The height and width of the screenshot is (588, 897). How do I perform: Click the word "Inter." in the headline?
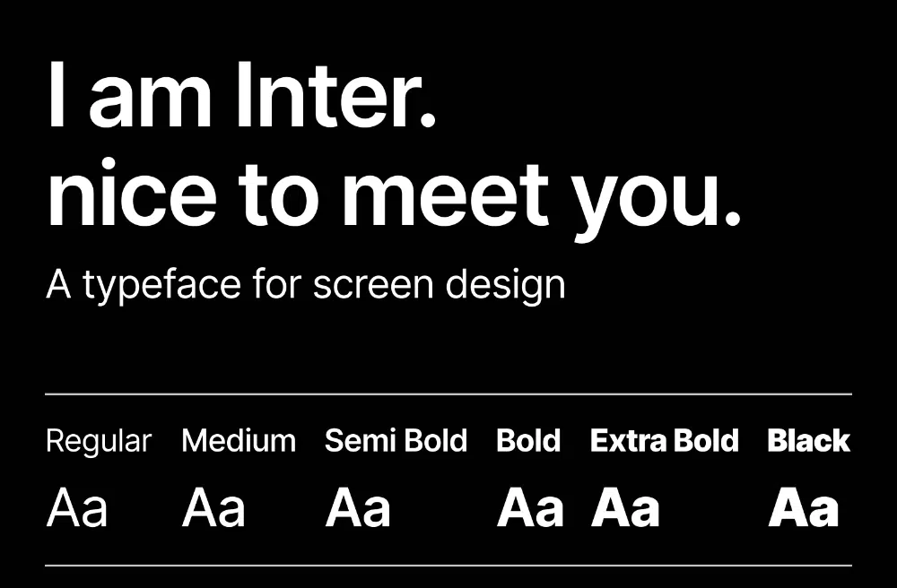pos(335,94)
